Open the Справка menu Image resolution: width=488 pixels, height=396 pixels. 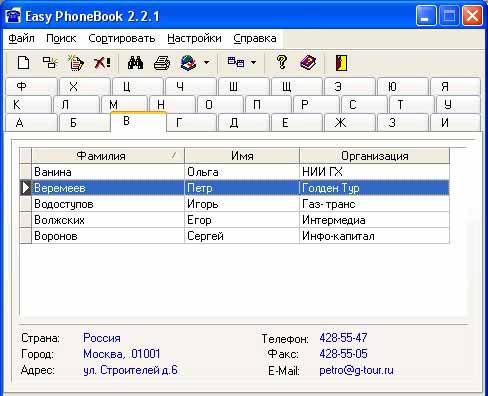pos(255,39)
